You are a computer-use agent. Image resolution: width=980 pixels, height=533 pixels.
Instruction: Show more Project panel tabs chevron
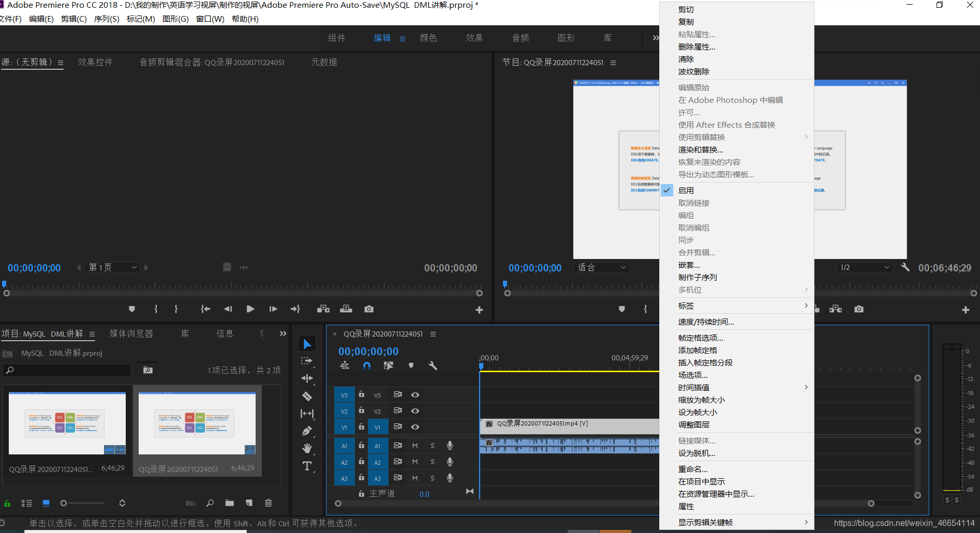click(283, 333)
